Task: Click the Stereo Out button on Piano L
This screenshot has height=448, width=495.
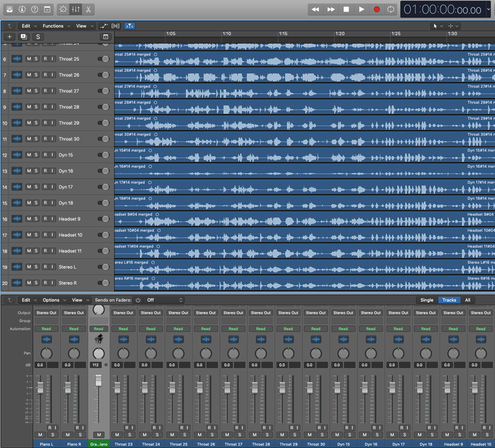Action: coord(46,313)
